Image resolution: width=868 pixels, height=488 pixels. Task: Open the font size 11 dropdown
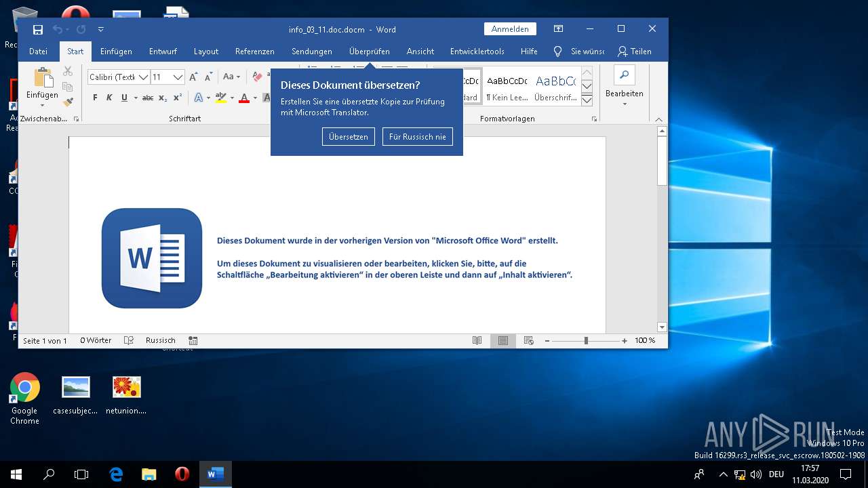click(x=178, y=77)
